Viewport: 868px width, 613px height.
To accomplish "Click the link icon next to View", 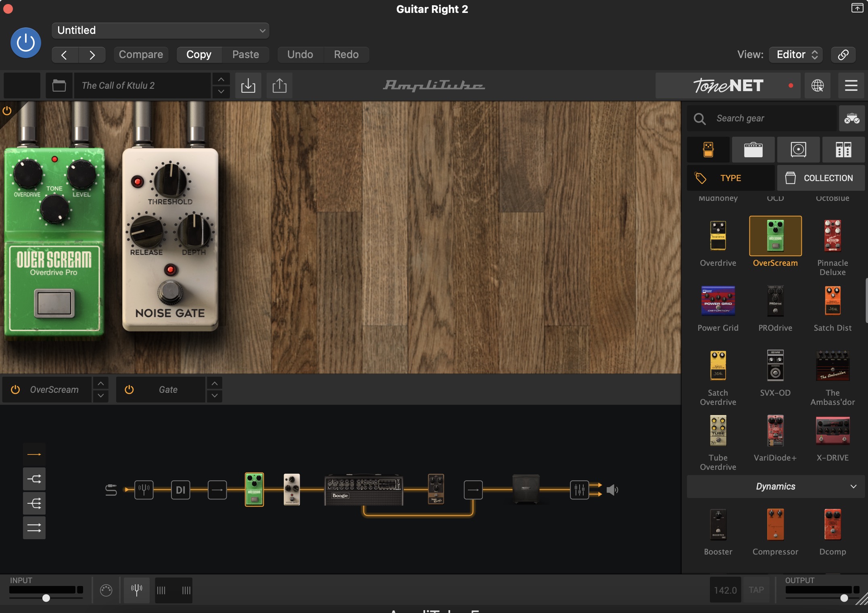I will (843, 54).
